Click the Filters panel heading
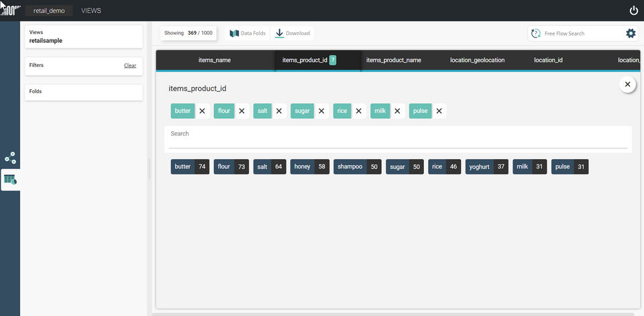The height and width of the screenshot is (316, 644). 36,65
